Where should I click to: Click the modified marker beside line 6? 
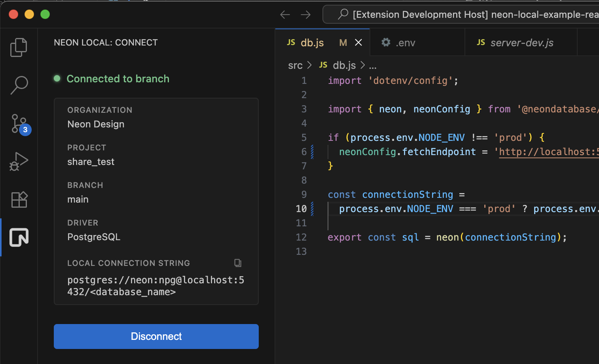312,152
